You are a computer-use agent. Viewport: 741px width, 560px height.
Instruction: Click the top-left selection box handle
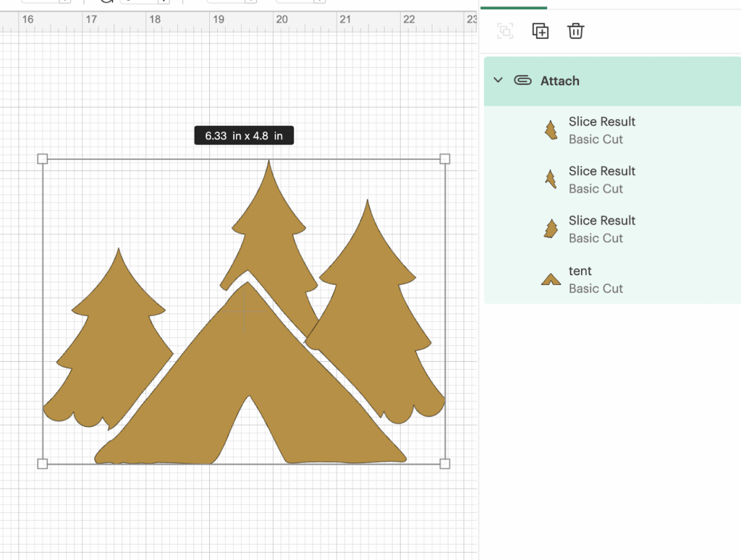42,159
